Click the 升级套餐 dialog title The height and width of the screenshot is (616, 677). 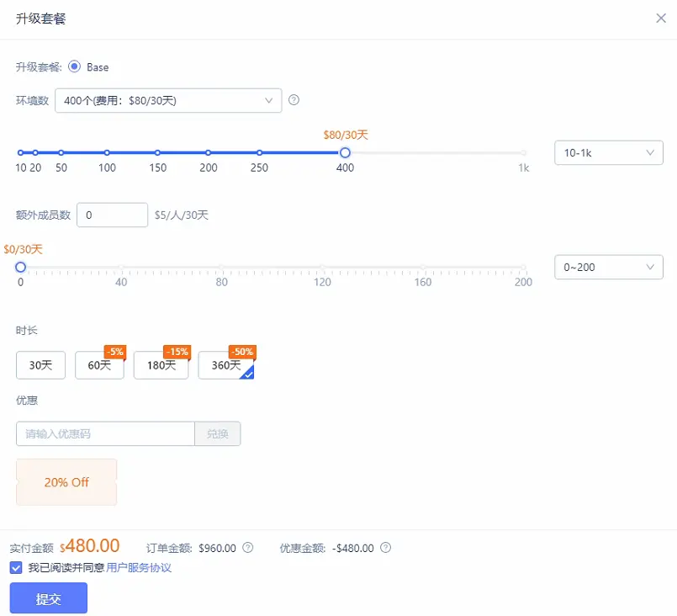point(40,19)
